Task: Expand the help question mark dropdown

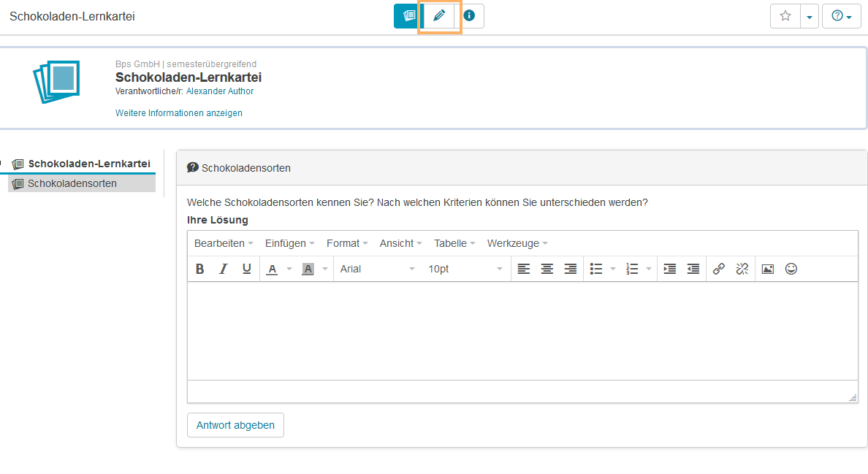Action: tap(842, 16)
